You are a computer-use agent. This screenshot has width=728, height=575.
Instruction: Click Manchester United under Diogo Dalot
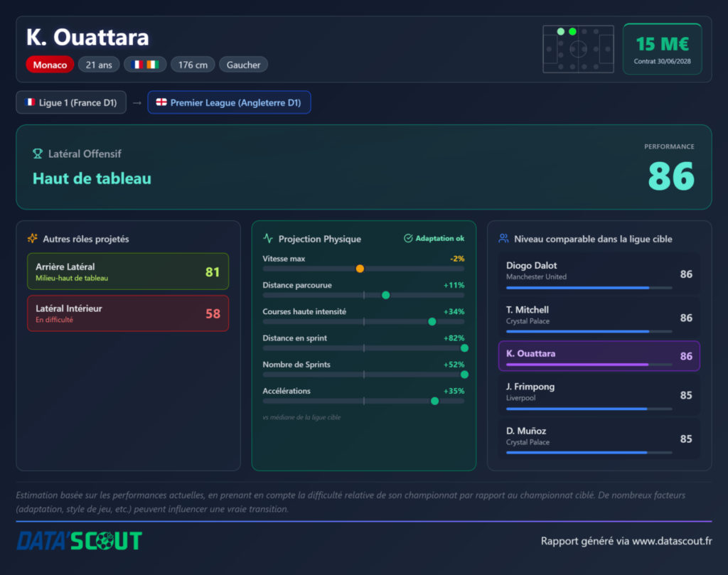tap(536, 276)
